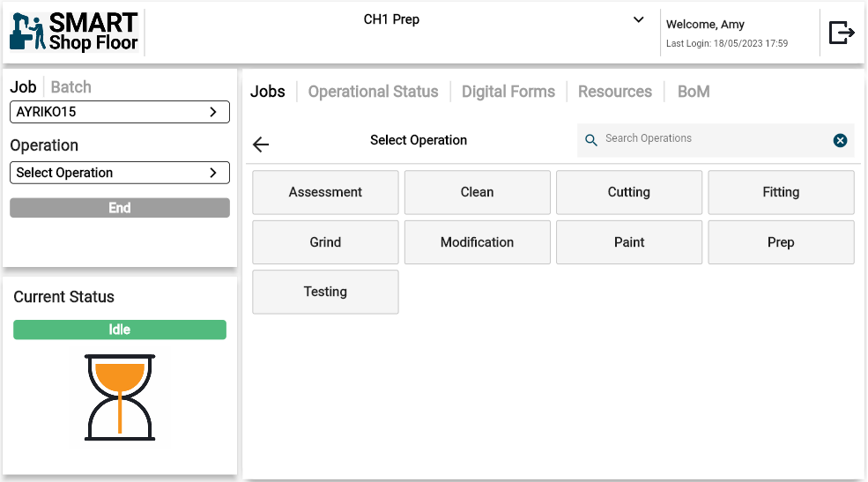Click the logout icon in the header
Viewport: 868px width, 482px height.
842,33
